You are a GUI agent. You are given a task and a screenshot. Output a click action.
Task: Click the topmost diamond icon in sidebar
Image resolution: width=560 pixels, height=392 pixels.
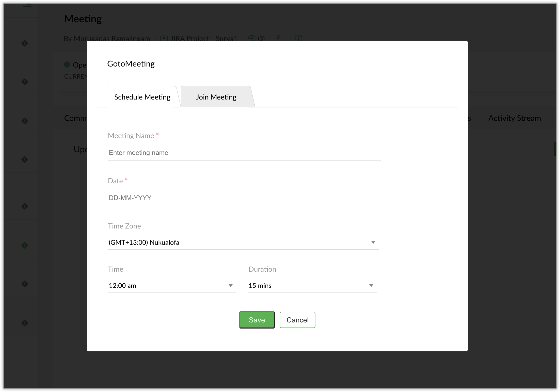25,43
